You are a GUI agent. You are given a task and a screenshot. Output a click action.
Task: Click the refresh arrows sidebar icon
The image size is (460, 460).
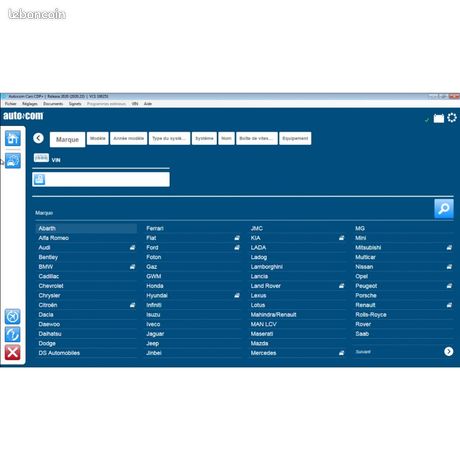click(13, 334)
